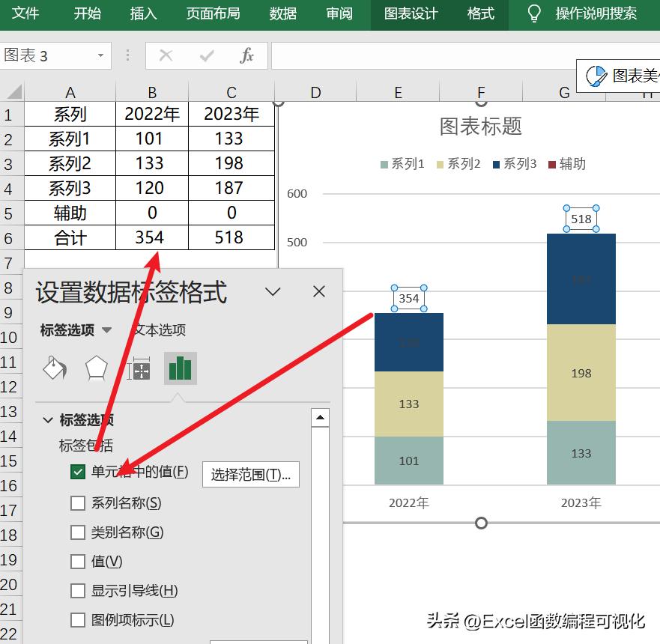Click the formula bar cancel X icon

166,55
